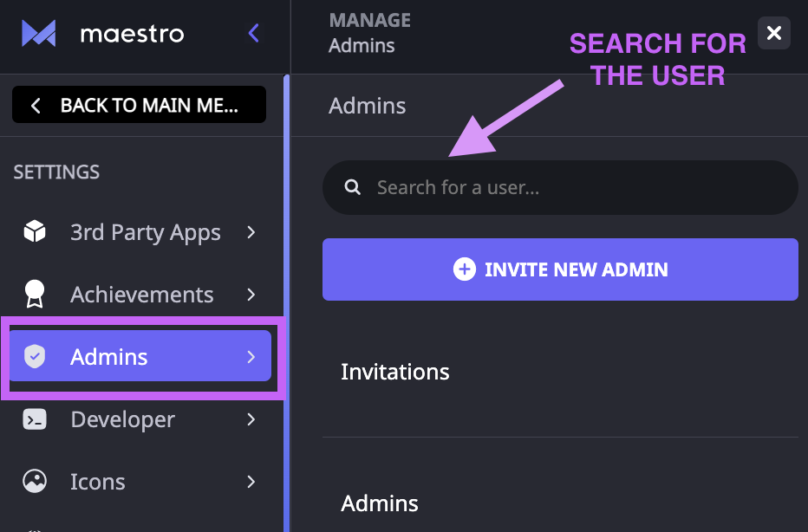Click the Icons image icon in sidebar
This screenshot has height=532, width=808.
[x=35, y=481]
